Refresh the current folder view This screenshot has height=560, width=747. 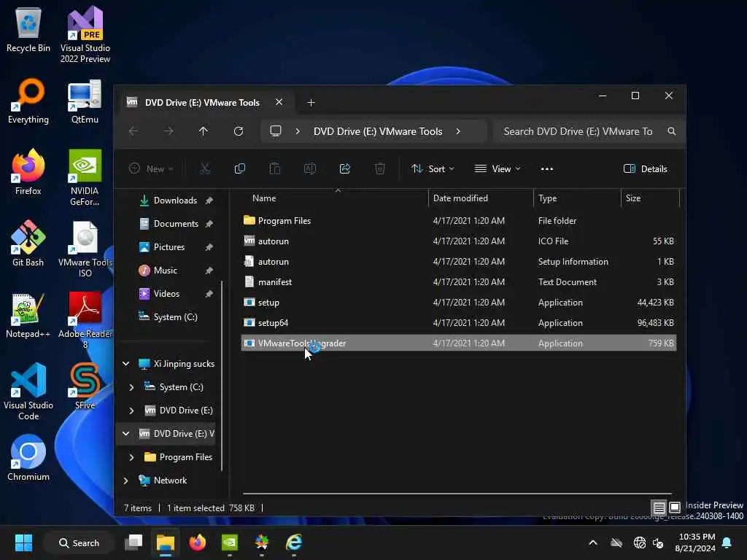[239, 131]
